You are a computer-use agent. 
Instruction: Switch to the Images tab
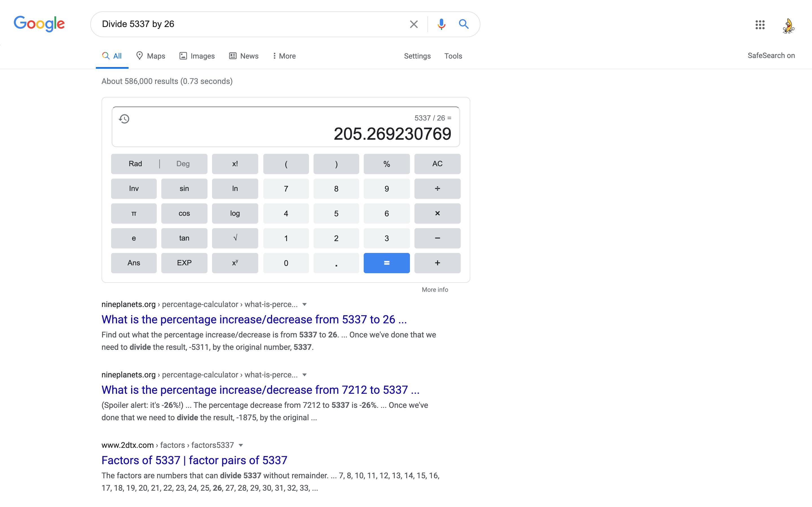pyautogui.click(x=197, y=56)
